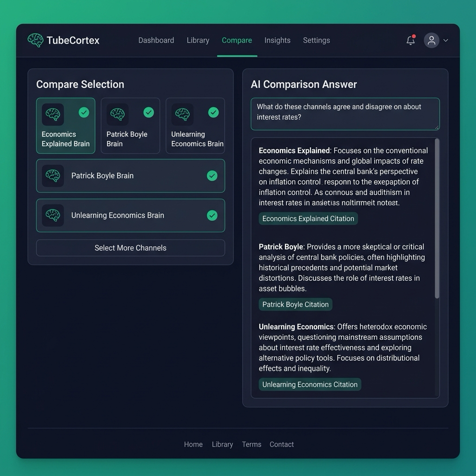Toggle the Unlearning Economics Brain row checkmark
The width and height of the screenshot is (476, 476).
212,216
